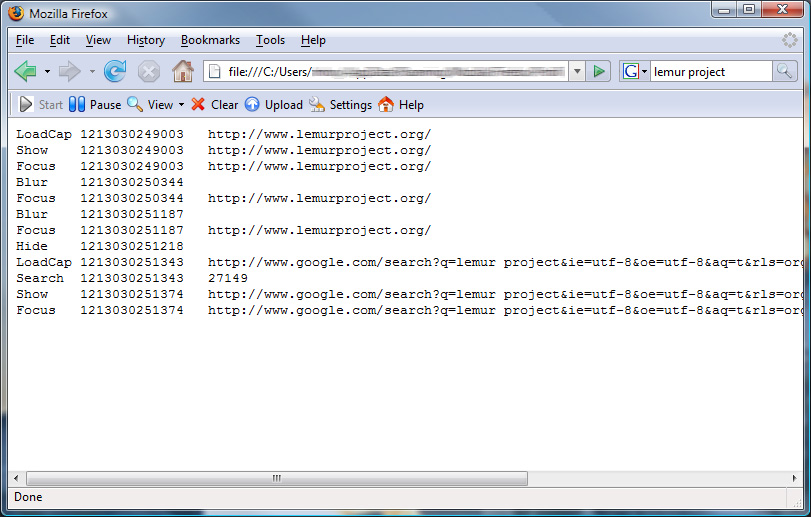The width and height of the screenshot is (811, 517).
Task: Open the Back history dropdown arrow
Action: coord(47,71)
